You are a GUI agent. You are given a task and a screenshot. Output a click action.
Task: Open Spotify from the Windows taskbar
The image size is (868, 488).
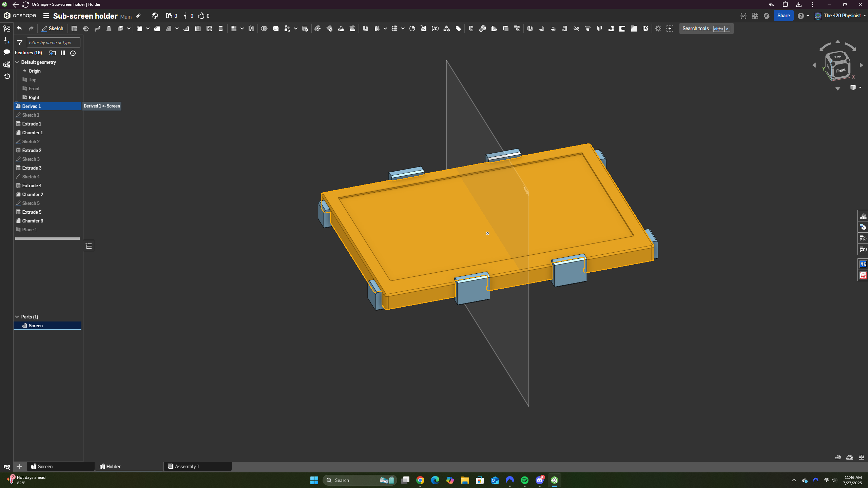click(x=525, y=480)
